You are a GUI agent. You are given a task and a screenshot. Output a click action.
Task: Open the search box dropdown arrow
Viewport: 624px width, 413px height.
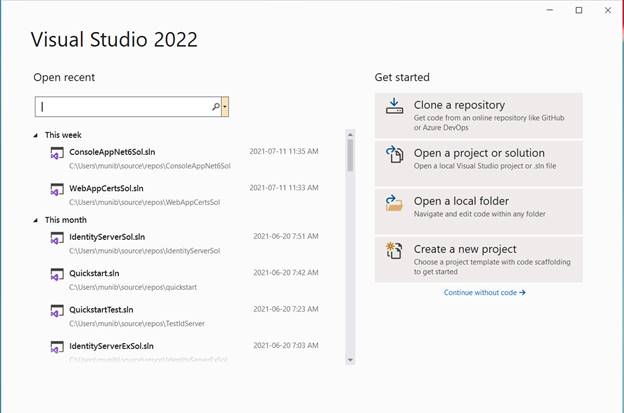pyautogui.click(x=225, y=107)
